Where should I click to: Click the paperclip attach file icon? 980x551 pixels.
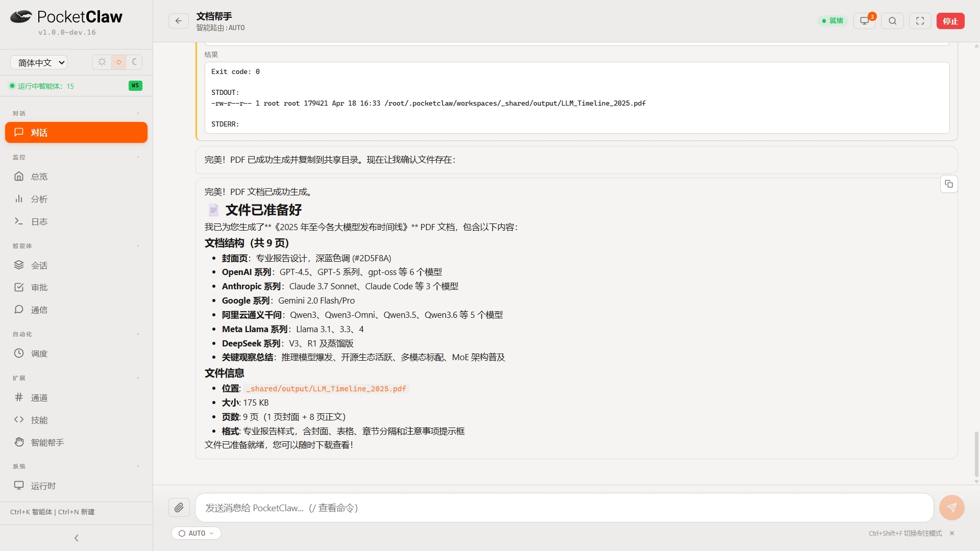pos(179,508)
